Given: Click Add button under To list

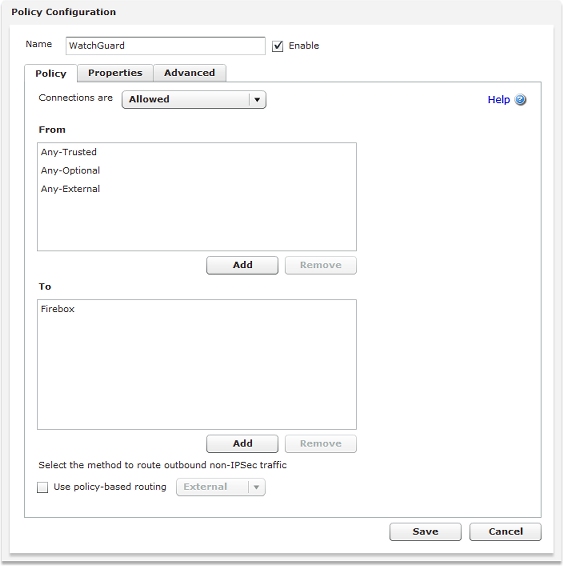Looking at the screenshot, I should [x=242, y=444].
